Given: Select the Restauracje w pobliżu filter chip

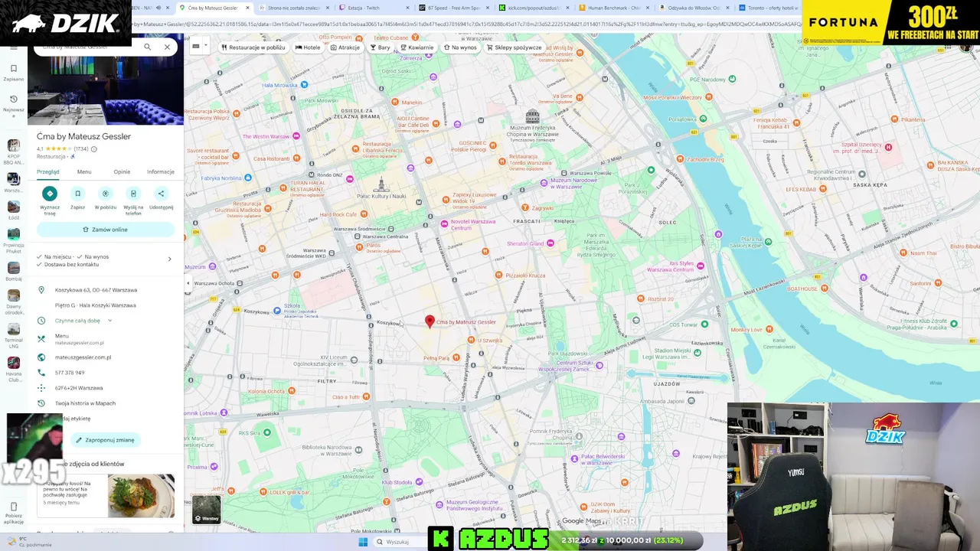Looking at the screenshot, I should [253, 47].
